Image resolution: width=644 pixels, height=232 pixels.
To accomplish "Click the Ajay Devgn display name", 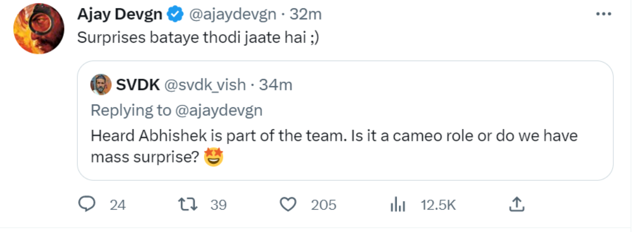I will 119,15.
